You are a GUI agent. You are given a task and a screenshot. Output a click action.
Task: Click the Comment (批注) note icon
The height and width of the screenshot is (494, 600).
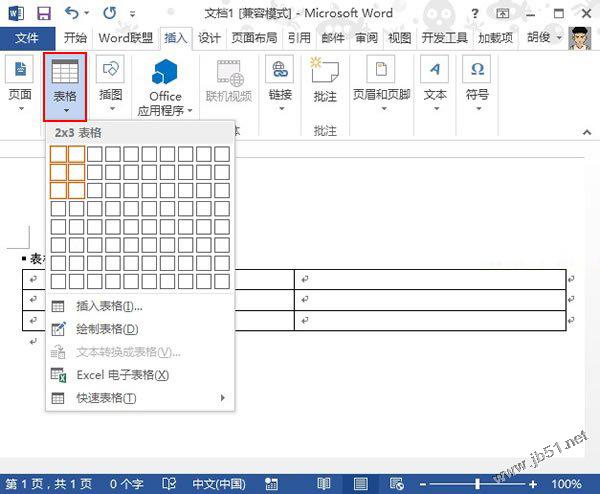pyautogui.click(x=324, y=70)
